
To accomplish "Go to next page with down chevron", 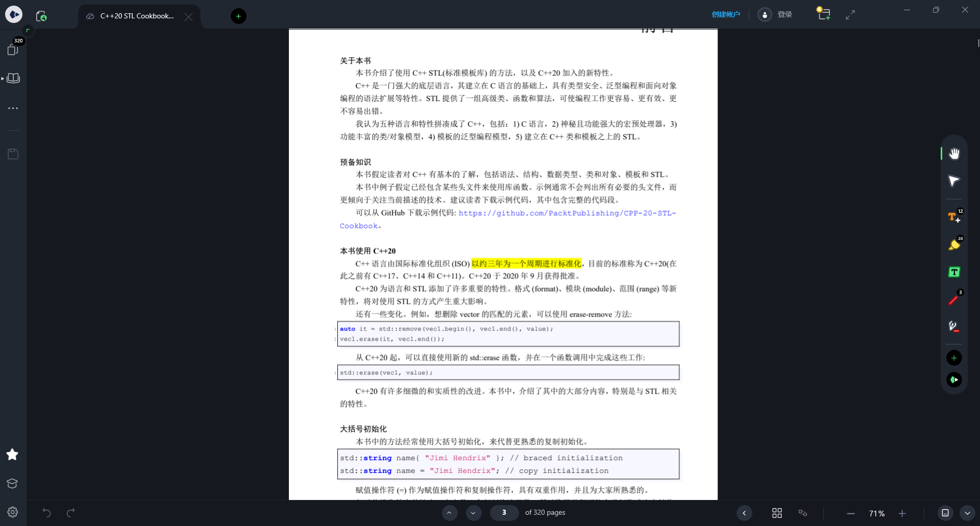I will 474,513.
